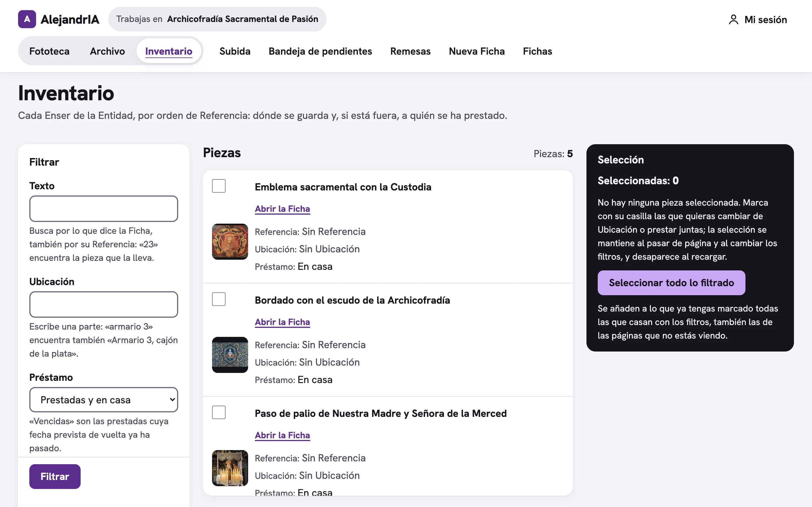812x507 pixels.
Task: Open the Nueva Ficha page
Action: 477,51
